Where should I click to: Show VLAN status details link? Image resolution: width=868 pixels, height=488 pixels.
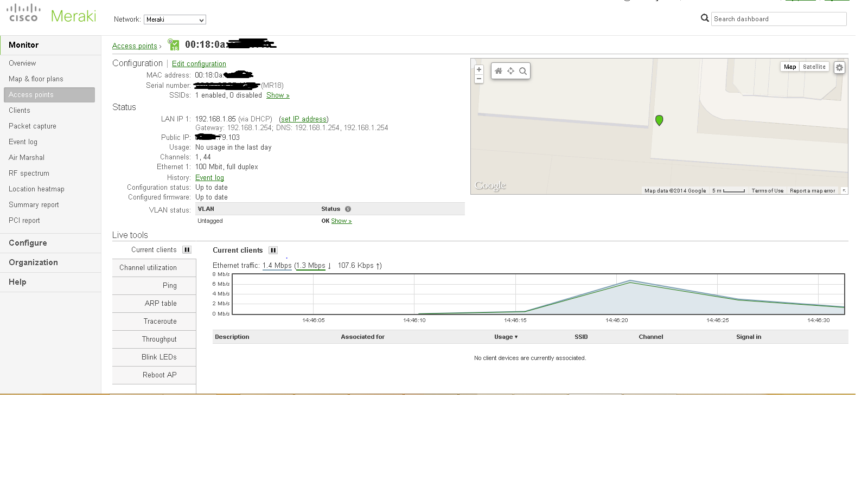pos(341,221)
